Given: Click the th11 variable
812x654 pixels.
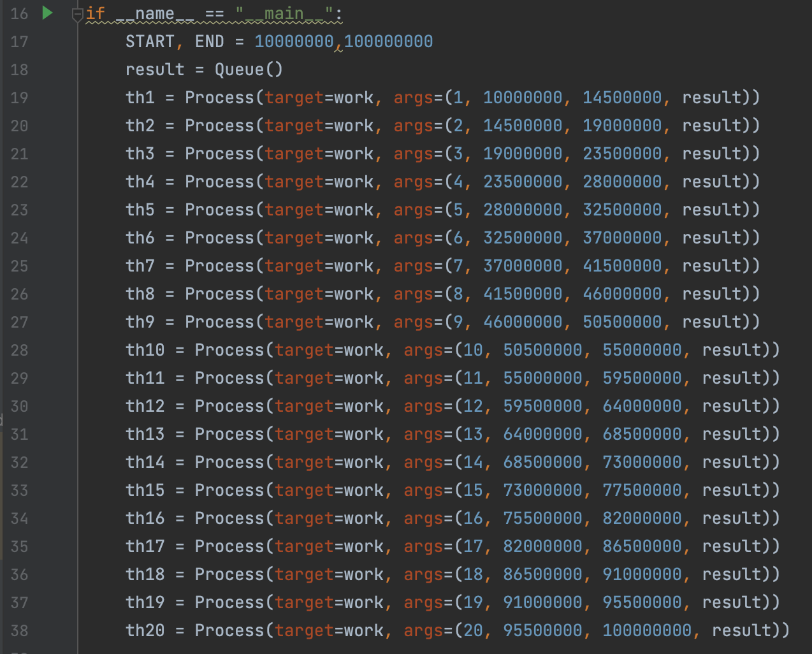Looking at the screenshot, I should [145, 379].
